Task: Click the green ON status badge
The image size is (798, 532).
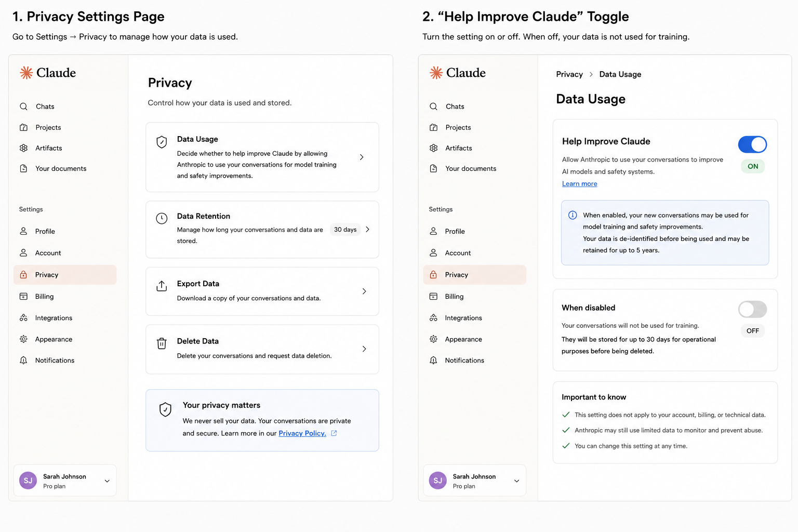Action: pos(753,166)
